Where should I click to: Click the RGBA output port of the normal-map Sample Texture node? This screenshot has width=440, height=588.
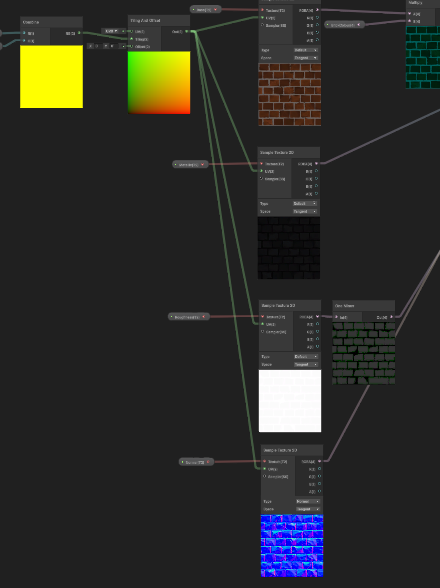click(x=320, y=461)
